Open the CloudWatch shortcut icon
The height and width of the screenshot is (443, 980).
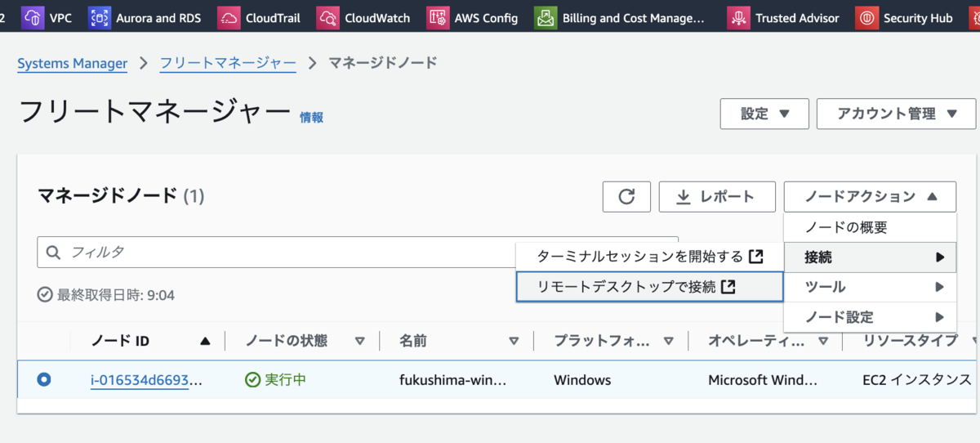coord(327,17)
